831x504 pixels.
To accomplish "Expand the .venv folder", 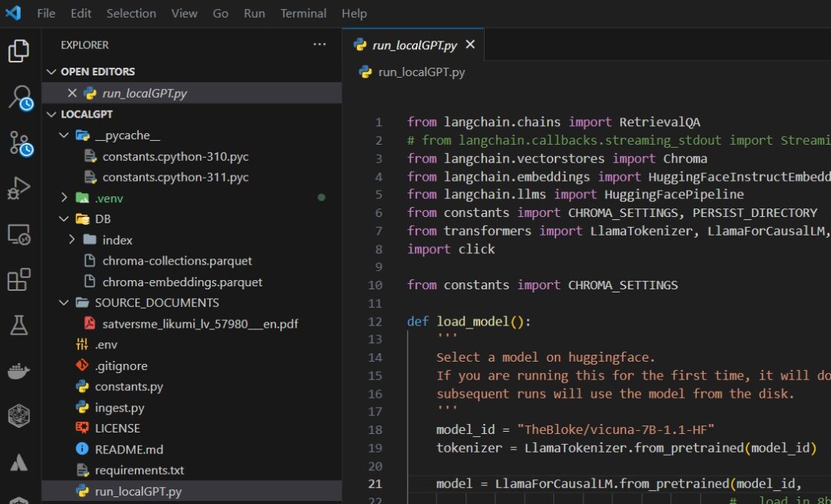I will [64, 198].
